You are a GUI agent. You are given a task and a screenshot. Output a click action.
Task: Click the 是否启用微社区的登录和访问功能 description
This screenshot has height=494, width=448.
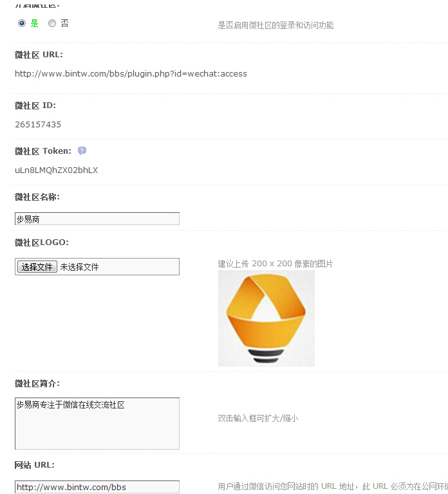pos(275,25)
